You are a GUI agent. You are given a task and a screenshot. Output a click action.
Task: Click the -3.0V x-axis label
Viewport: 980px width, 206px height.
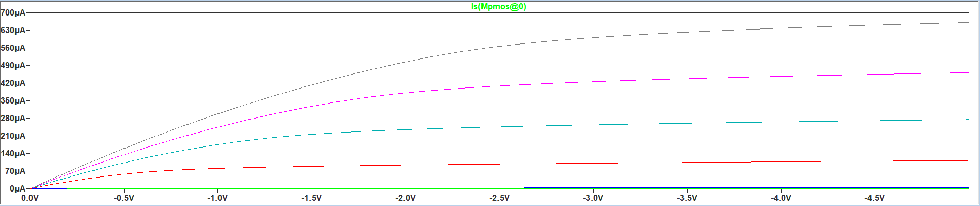coord(593,198)
